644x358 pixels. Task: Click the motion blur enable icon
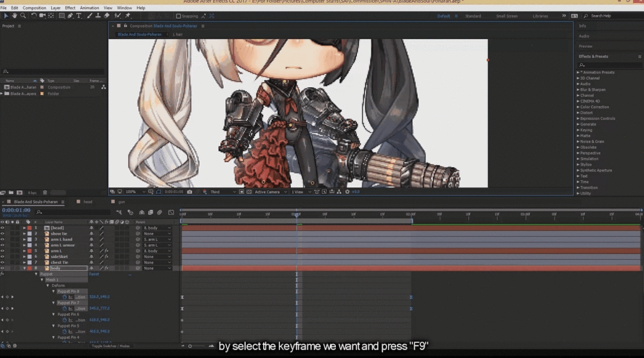coord(160,212)
